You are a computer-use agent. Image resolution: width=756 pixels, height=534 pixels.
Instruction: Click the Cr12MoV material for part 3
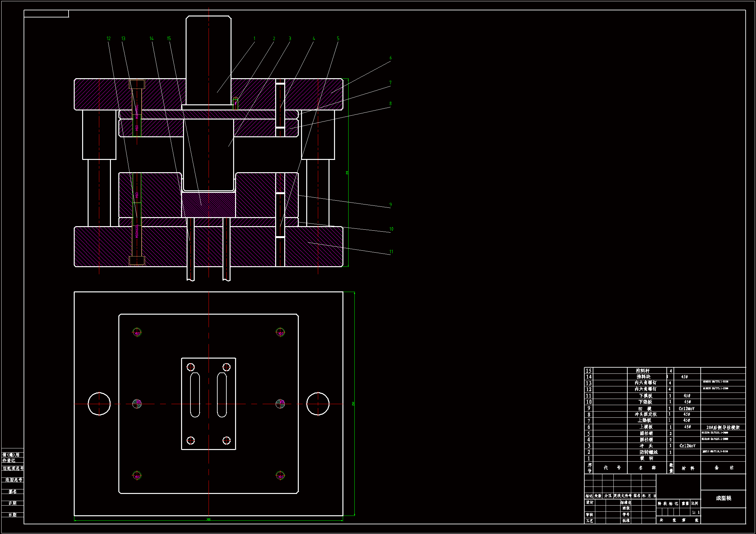tap(687, 446)
